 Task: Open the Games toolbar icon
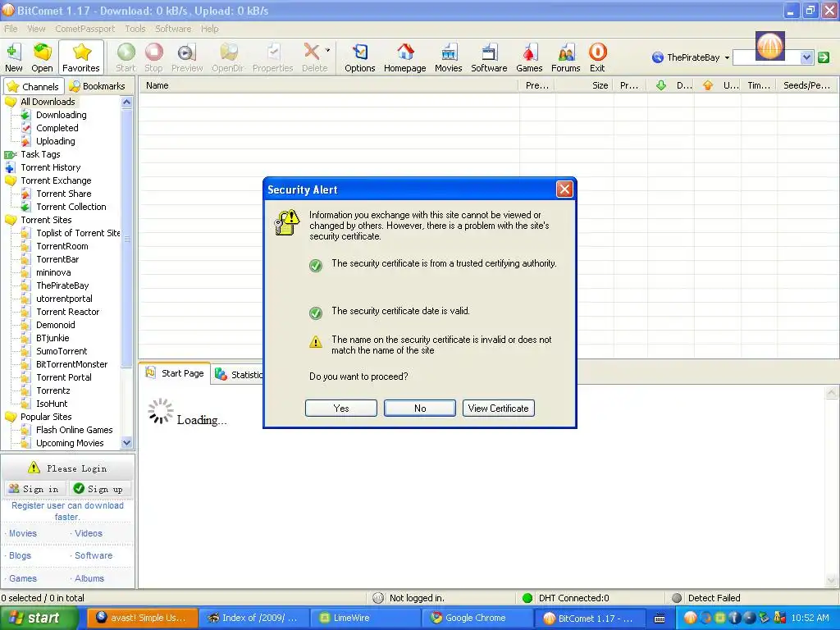pos(529,57)
